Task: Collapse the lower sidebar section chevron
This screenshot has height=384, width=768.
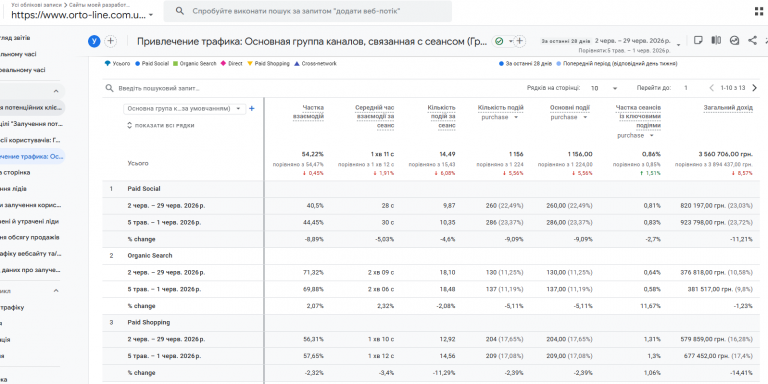Action: coord(56,291)
